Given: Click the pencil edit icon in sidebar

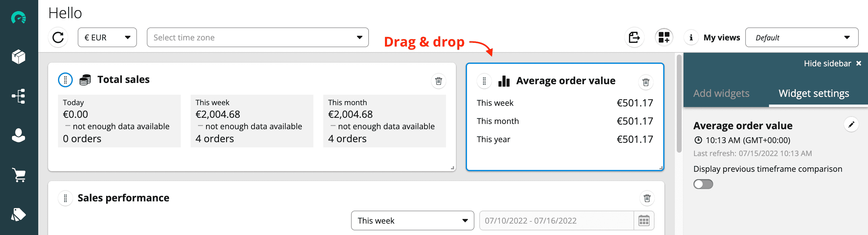Looking at the screenshot, I should click(x=851, y=125).
